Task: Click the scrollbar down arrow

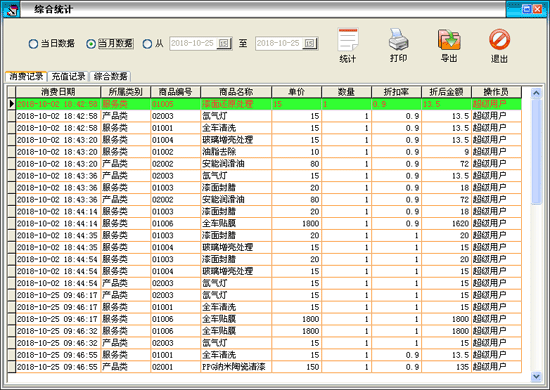Action: (x=536, y=377)
